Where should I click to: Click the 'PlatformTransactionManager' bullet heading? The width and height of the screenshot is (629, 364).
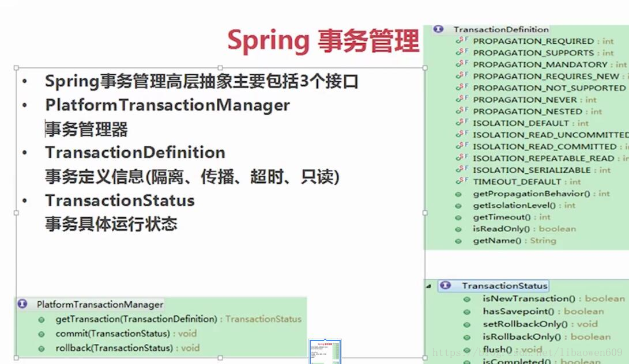167,105
